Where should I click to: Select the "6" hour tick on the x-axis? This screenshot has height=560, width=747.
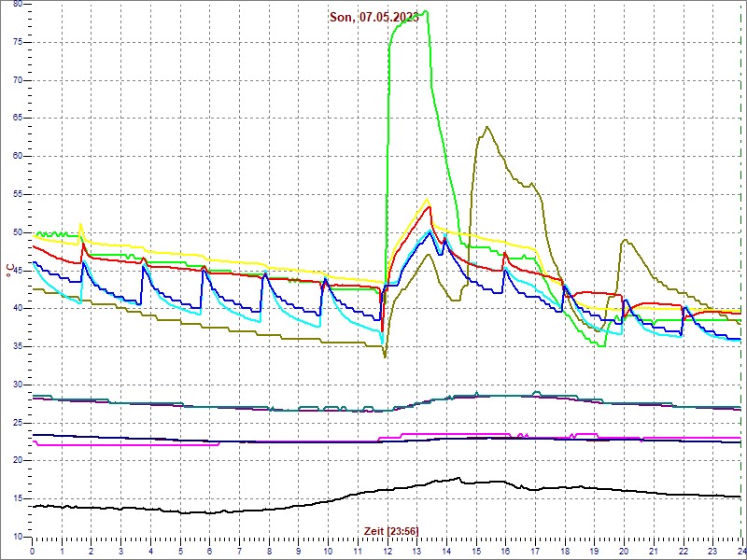pyautogui.click(x=210, y=551)
